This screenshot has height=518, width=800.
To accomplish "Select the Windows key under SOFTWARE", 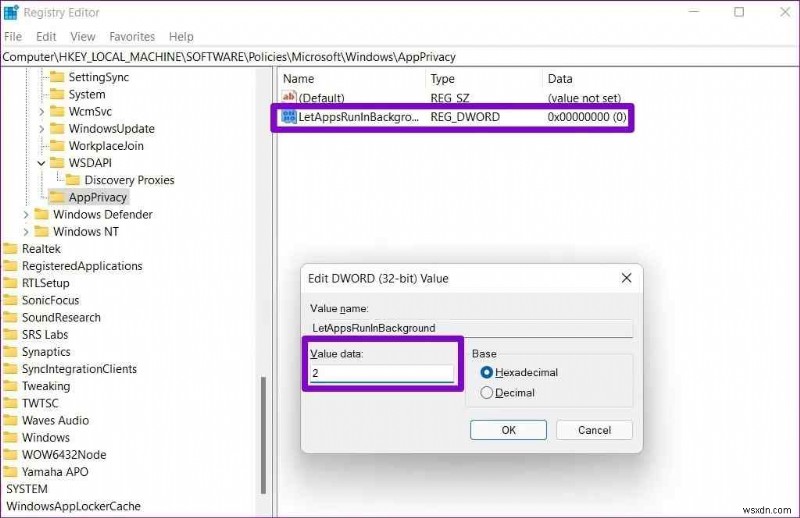I will click(x=46, y=437).
